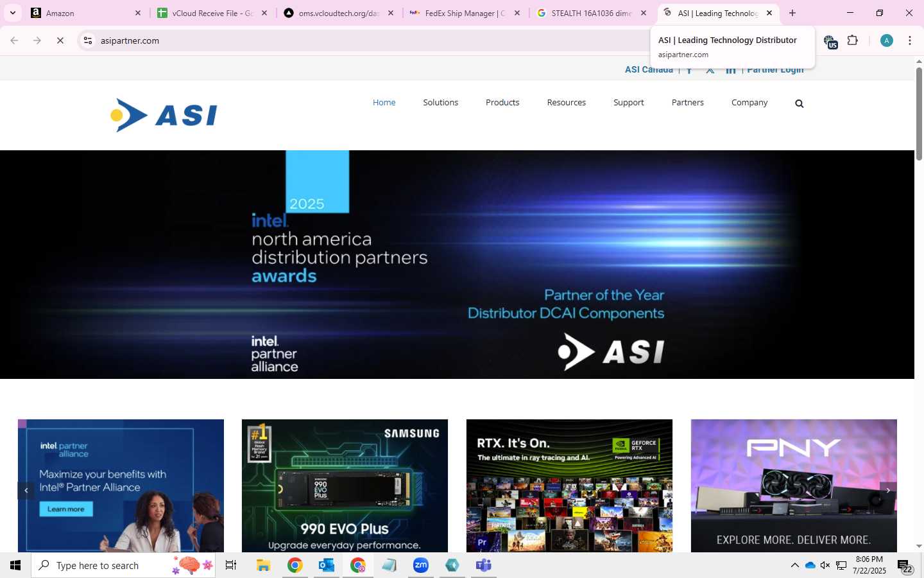Click the page vertical scrollbar thumb

tap(919, 113)
